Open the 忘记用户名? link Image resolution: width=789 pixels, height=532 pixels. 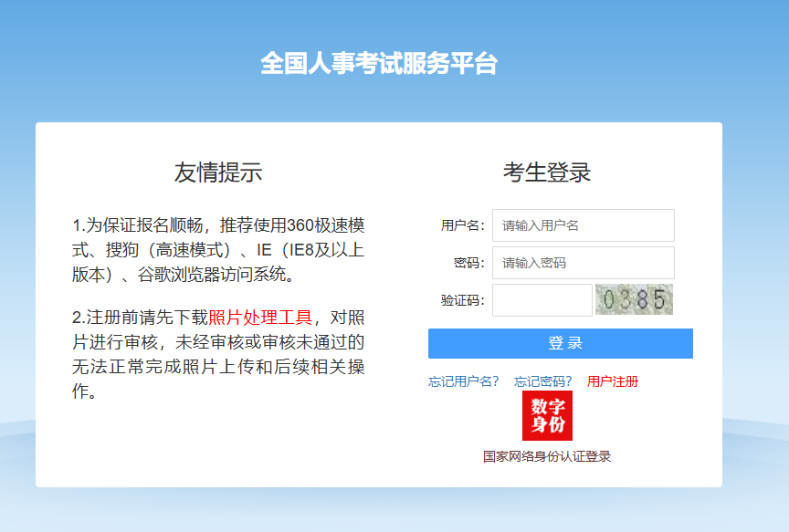tap(463, 381)
